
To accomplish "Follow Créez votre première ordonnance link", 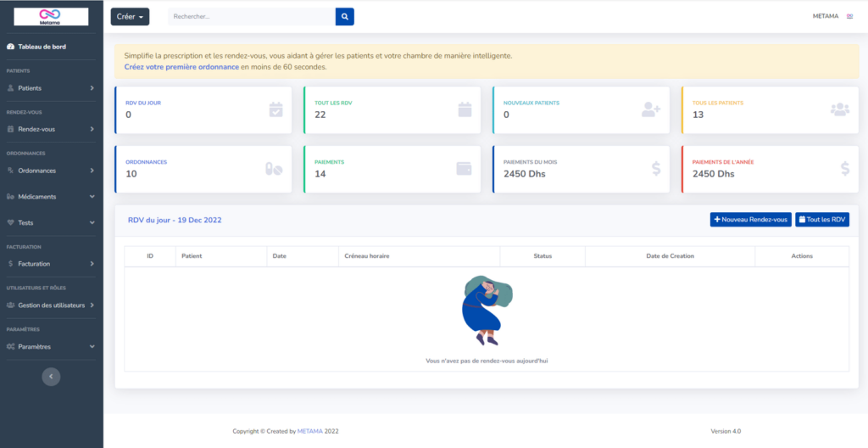I will click(181, 67).
